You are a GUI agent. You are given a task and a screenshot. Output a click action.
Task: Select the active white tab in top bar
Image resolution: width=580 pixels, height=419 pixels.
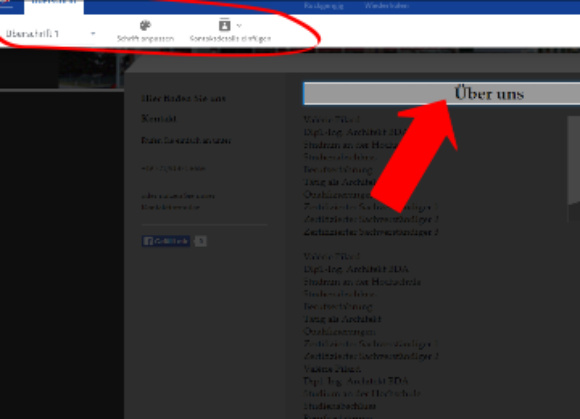[x=54, y=7]
